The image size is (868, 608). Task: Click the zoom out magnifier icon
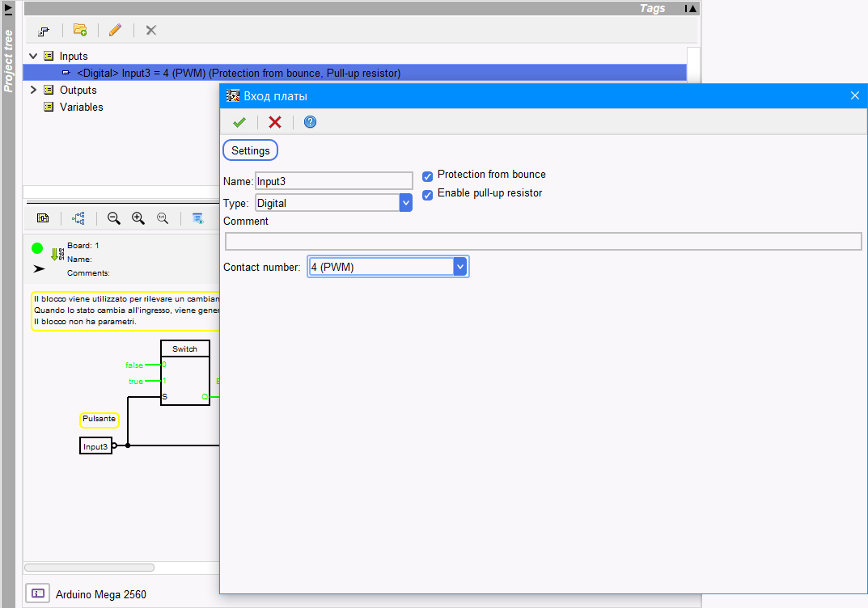tap(114, 218)
